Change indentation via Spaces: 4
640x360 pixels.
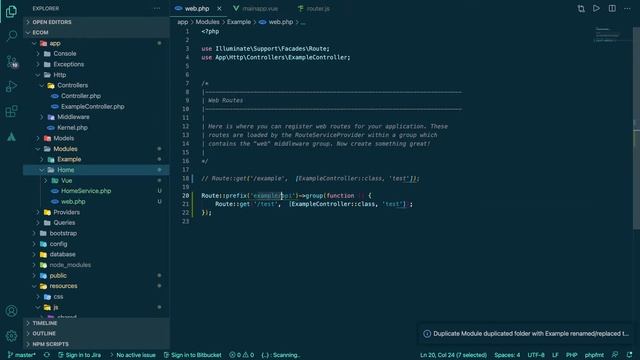tap(507, 355)
